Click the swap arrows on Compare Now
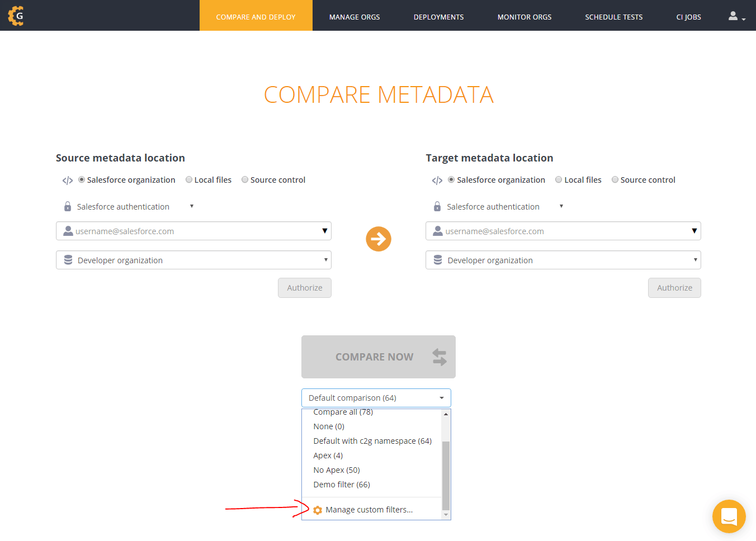Screen dimensions: 756x541 [440, 357]
